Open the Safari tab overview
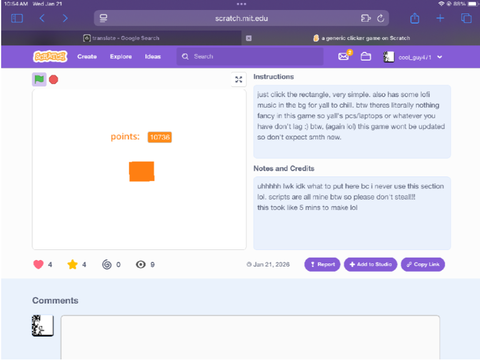Image resolution: width=480 pixels, height=360 pixels. tap(466, 18)
